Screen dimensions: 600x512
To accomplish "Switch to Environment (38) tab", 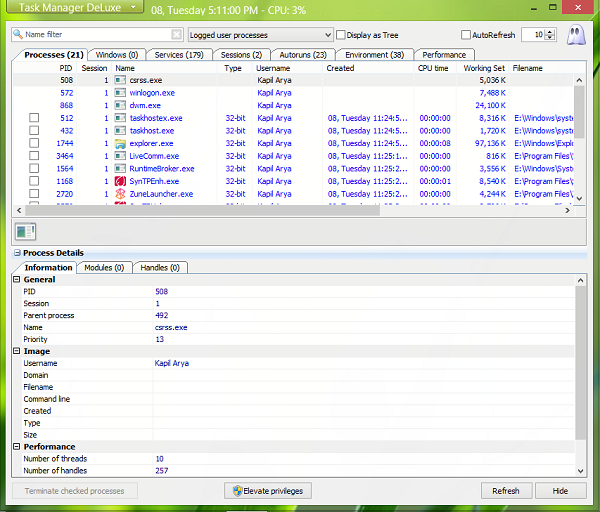I will tap(375, 55).
